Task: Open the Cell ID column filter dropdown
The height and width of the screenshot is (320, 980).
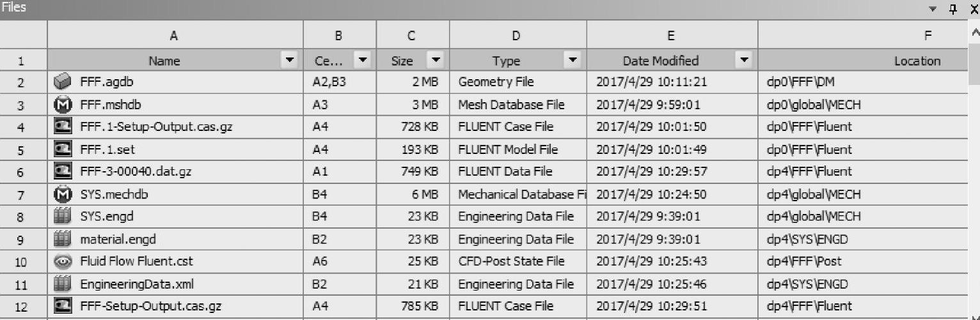Action: point(363,61)
